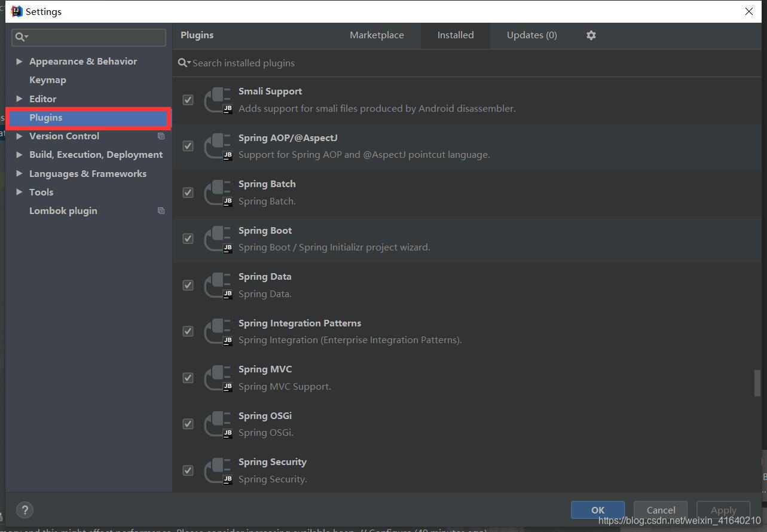Select the Smali Support plugin title
This screenshot has width=767, height=532.
(x=270, y=91)
